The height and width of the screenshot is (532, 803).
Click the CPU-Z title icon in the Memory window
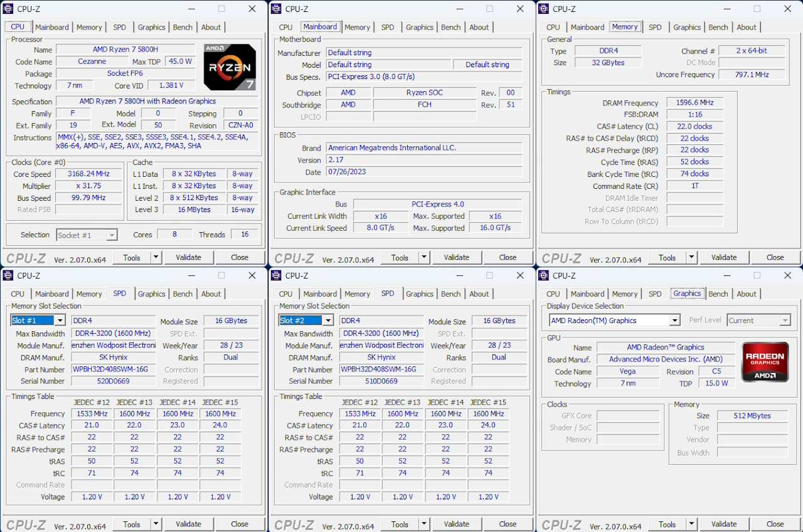[x=543, y=9]
